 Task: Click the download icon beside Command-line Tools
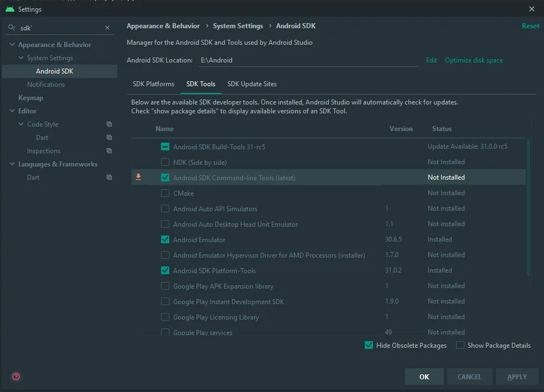tap(138, 177)
